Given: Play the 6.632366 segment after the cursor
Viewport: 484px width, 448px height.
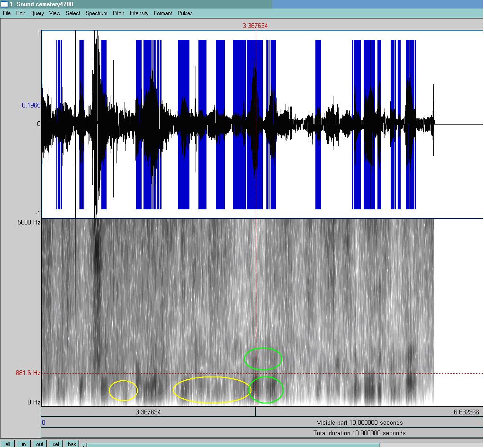Looking at the screenshot, I should coord(369,412).
